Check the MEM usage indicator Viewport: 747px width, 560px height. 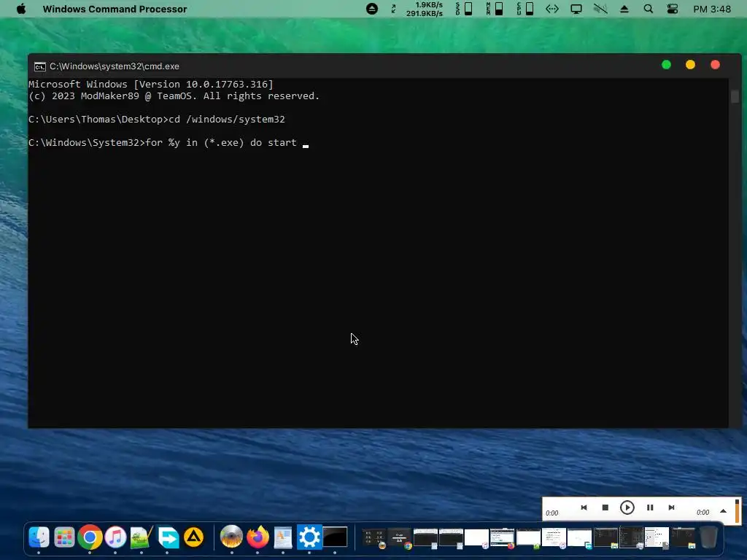(495, 9)
